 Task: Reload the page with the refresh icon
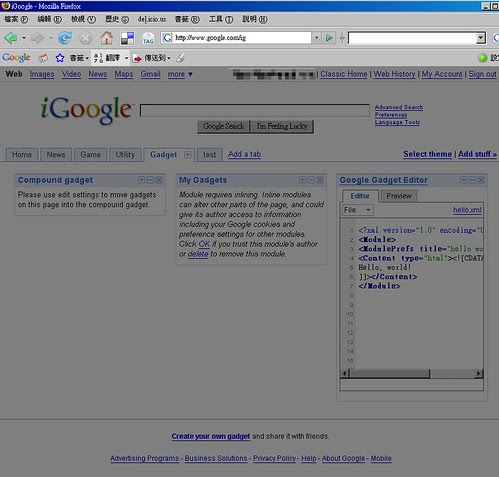click(x=65, y=38)
